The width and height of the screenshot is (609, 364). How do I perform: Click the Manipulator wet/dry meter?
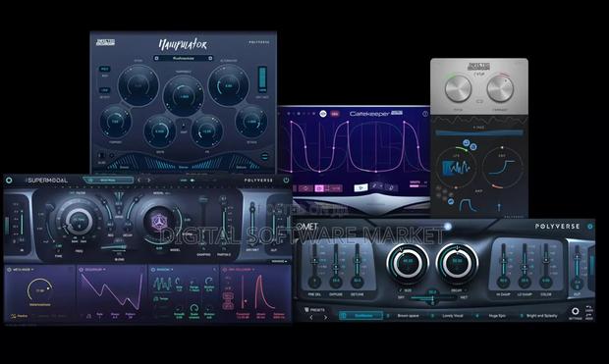tap(262, 78)
